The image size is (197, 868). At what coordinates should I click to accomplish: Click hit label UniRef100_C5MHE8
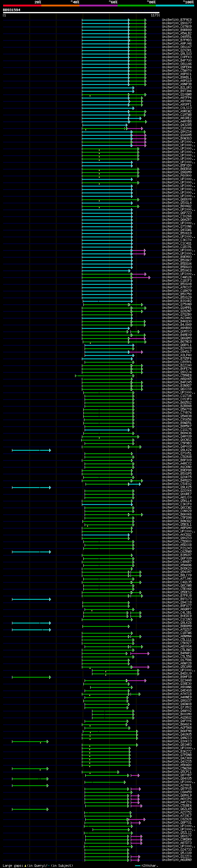[177, 375]
